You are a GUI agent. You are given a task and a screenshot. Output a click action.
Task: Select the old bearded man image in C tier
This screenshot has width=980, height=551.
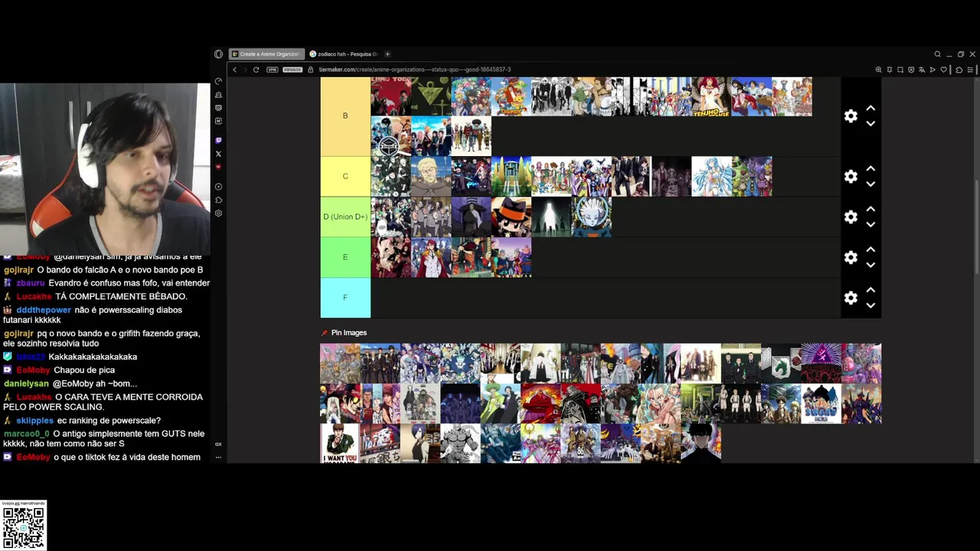pyautogui.click(x=431, y=177)
